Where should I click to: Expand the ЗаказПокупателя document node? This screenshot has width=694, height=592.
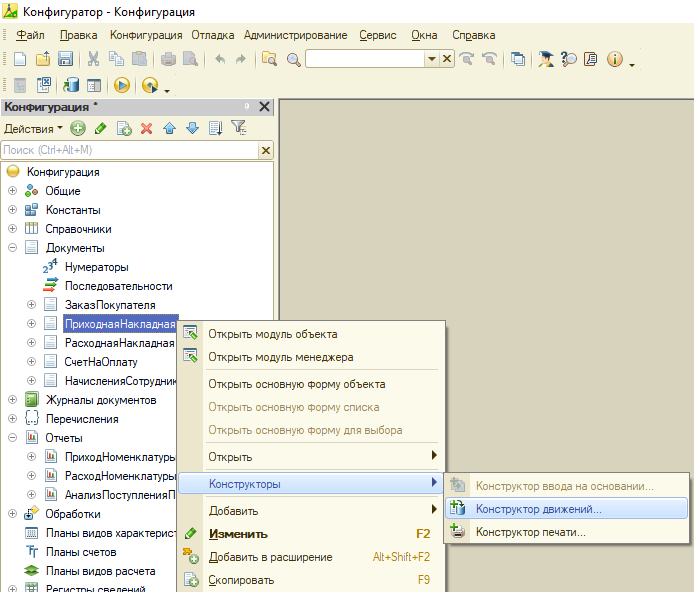pos(31,305)
